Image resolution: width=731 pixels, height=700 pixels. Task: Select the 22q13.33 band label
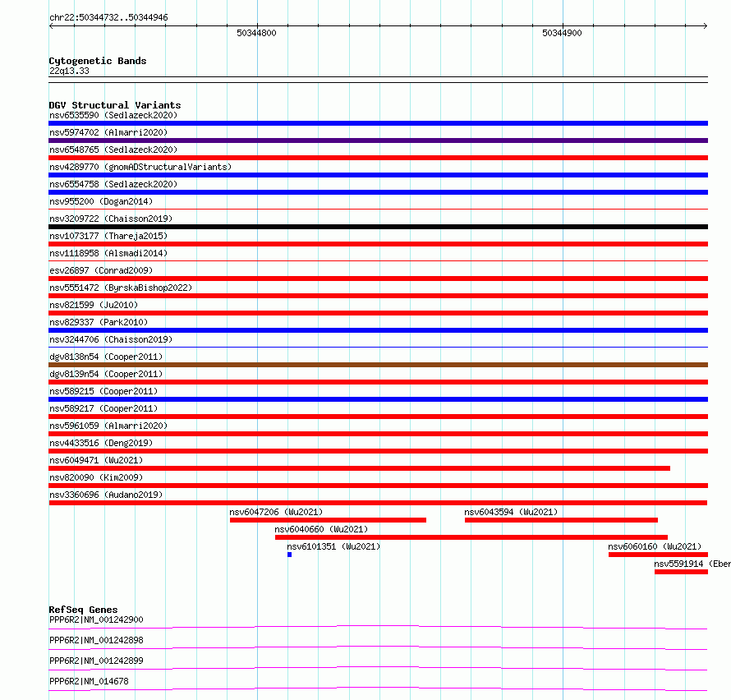69,71
